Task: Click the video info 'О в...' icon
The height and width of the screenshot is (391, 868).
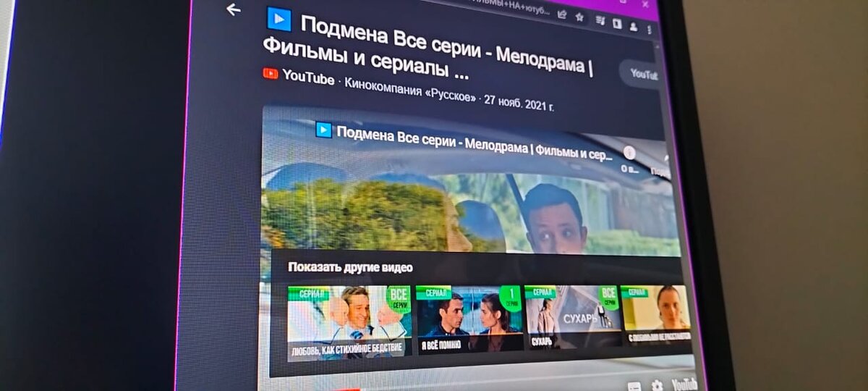Action: pos(630,159)
